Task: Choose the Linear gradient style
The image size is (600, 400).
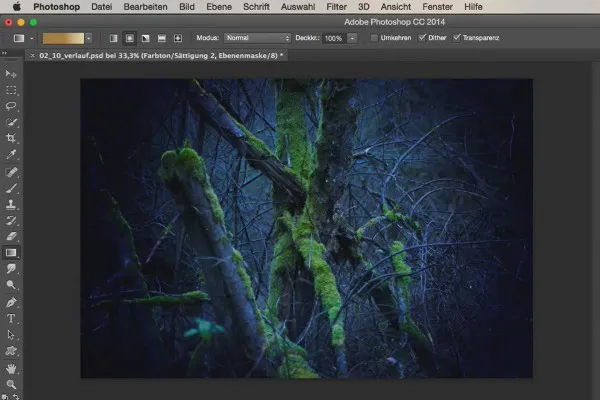Action: (x=114, y=38)
